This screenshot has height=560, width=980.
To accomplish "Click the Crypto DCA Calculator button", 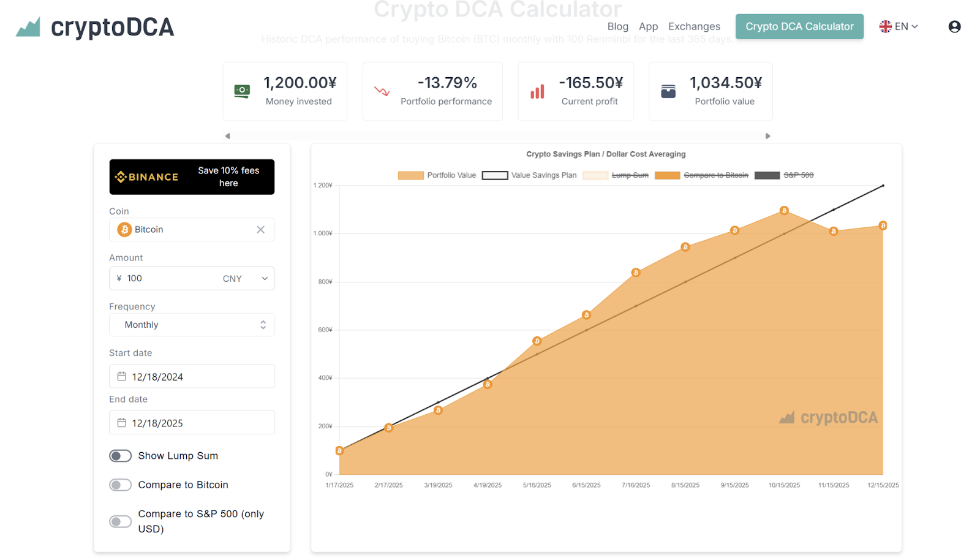I will [799, 26].
